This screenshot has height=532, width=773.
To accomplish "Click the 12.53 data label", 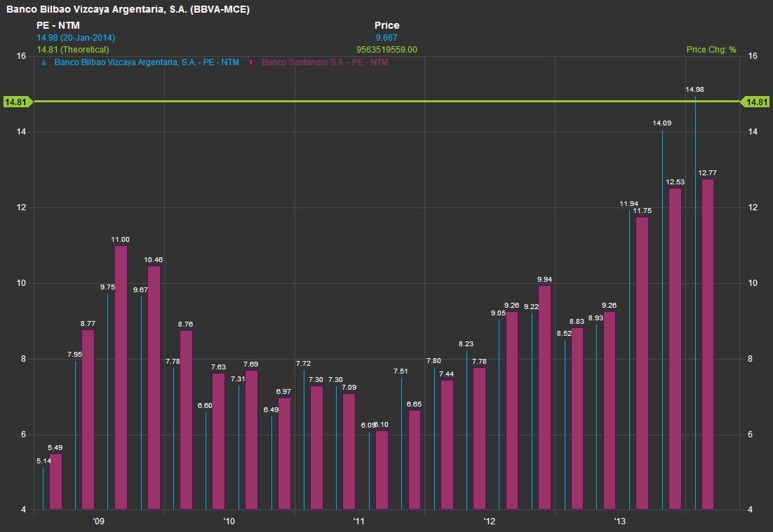I will coord(675,182).
